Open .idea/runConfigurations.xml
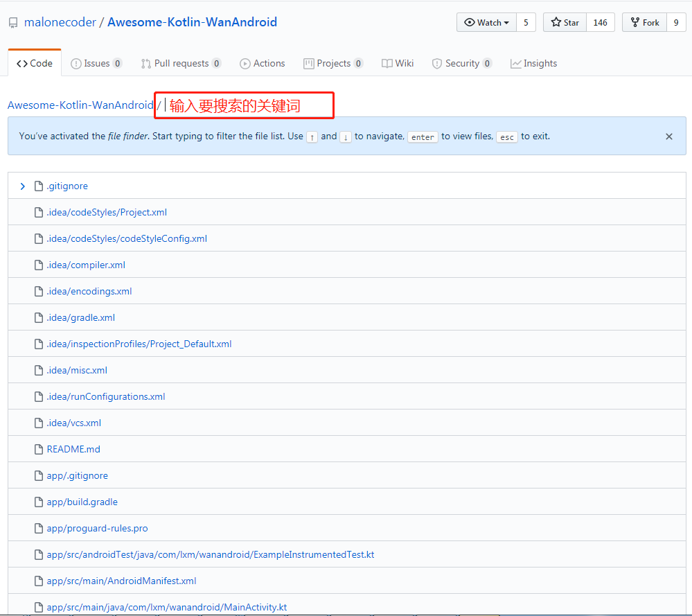Viewport: 692px width, 616px height. tap(106, 396)
